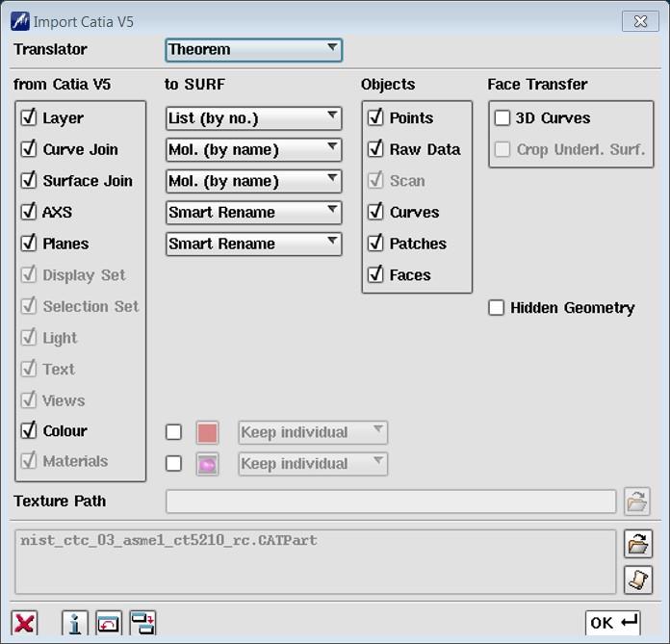670x644 pixels.
Task: Click the greyed Selection Set checkbox
Action: pos(29,306)
